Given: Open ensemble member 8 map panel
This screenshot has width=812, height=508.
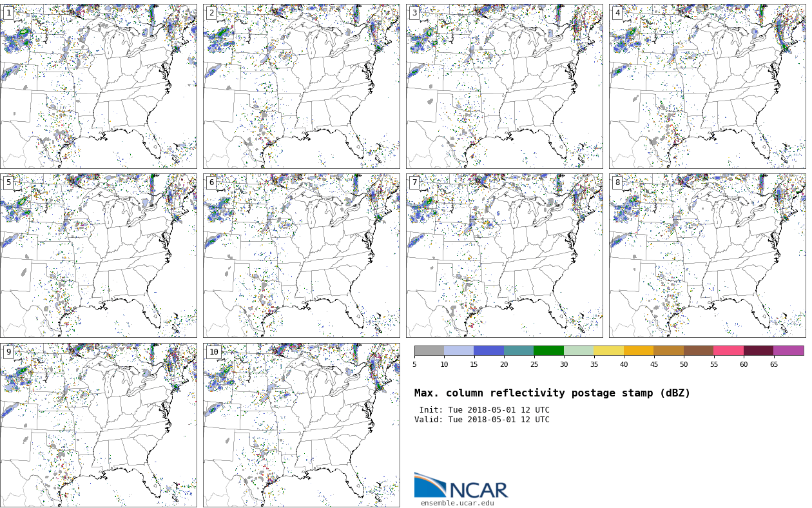Looking at the screenshot, I should (708, 255).
